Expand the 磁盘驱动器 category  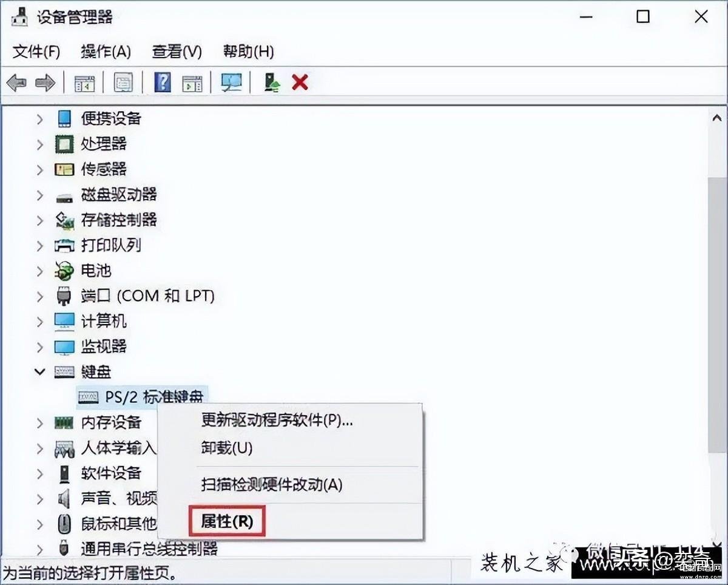click(x=40, y=195)
